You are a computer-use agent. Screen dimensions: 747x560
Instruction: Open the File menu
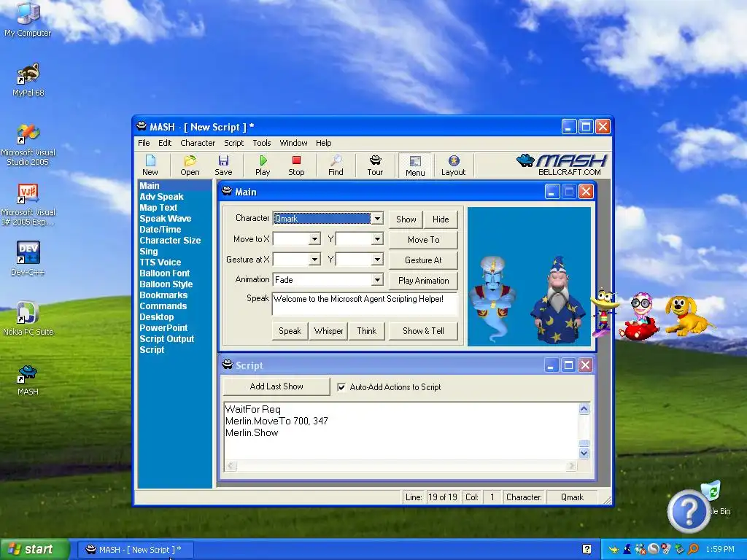(144, 143)
